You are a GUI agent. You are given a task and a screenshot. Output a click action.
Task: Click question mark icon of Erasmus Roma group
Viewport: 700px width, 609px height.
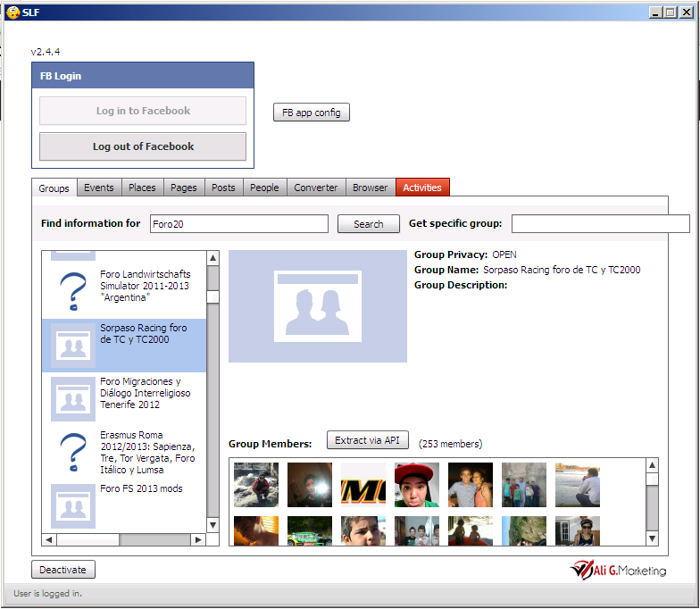coord(73,452)
